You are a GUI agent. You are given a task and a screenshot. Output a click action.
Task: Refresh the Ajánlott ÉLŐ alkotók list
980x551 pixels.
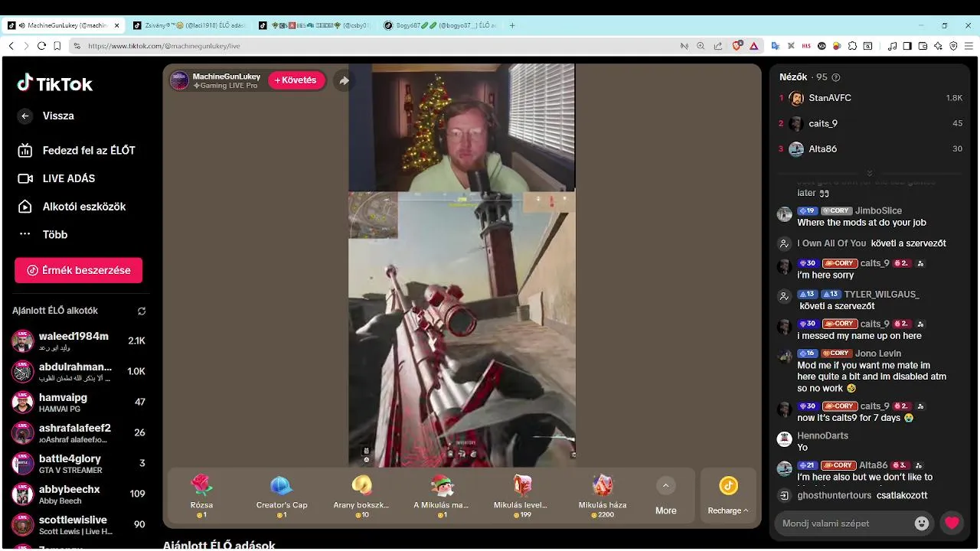coord(142,311)
